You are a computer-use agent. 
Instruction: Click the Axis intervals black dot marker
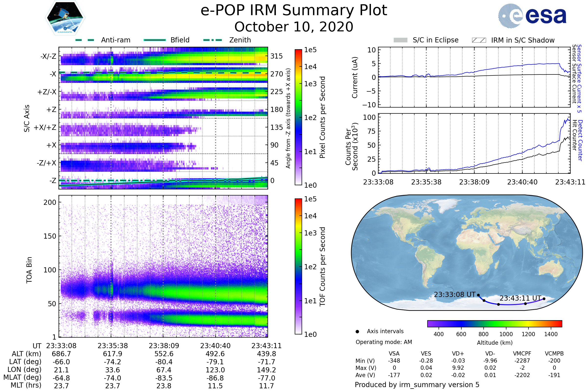[357, 332]
